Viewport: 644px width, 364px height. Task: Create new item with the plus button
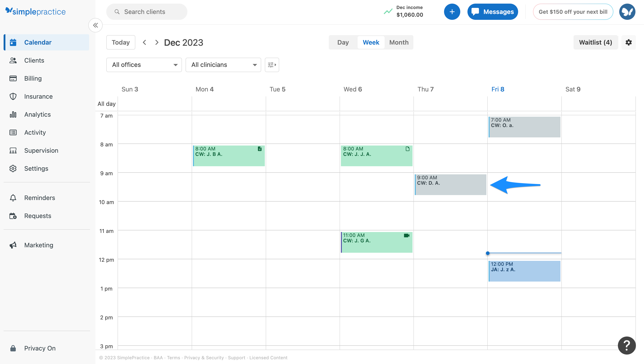click(x=452, y=11)
